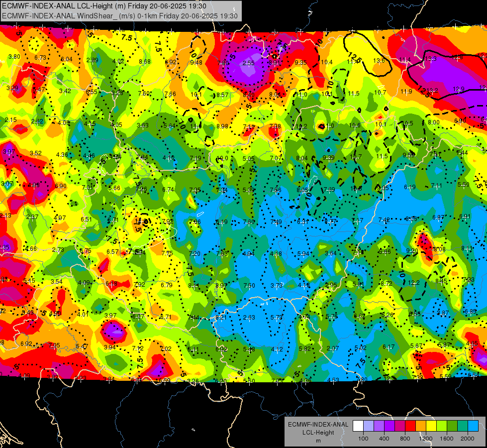Click the shear value '7.50'
487x448 pixels.
coord(249,285)
